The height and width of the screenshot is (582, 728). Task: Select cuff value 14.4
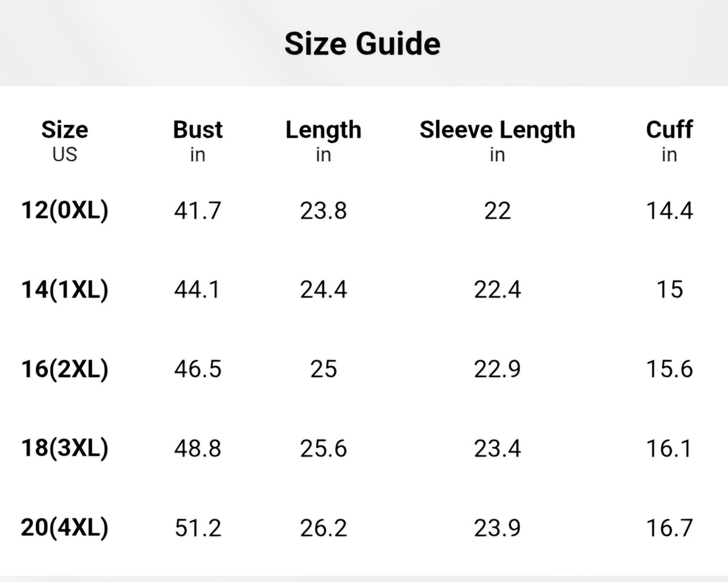669,211
